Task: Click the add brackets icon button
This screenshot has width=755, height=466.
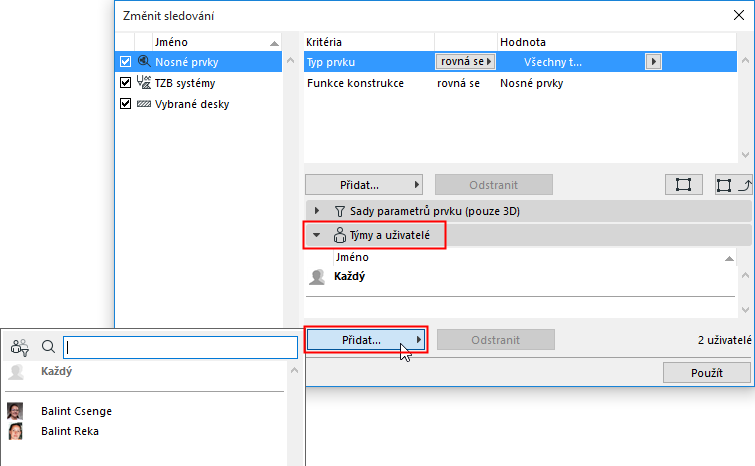Action: point(683,185)
